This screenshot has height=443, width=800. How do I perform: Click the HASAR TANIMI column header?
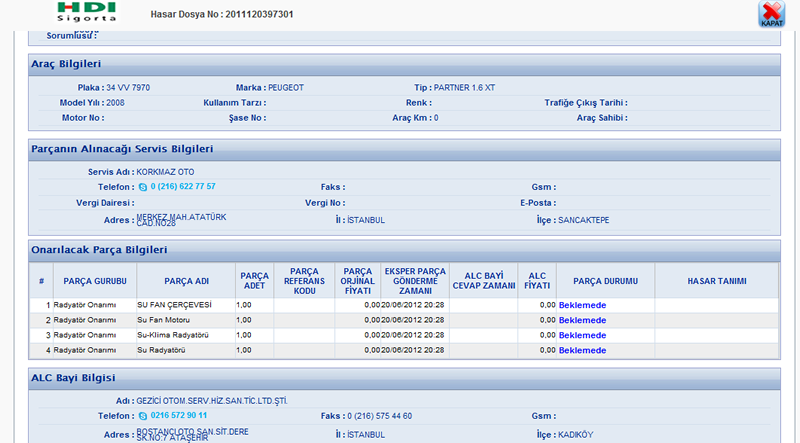(x=716, y=281)
